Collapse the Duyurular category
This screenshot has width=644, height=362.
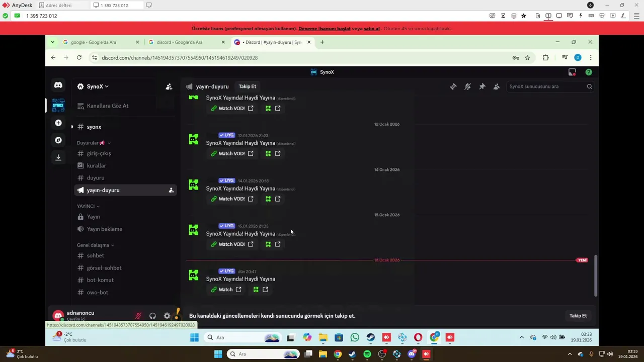93,143
